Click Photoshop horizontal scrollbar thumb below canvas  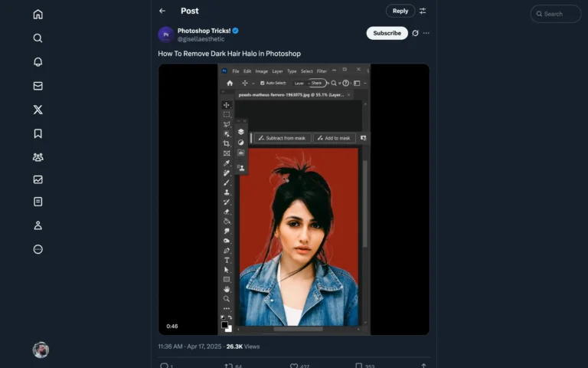coord(298,329)
